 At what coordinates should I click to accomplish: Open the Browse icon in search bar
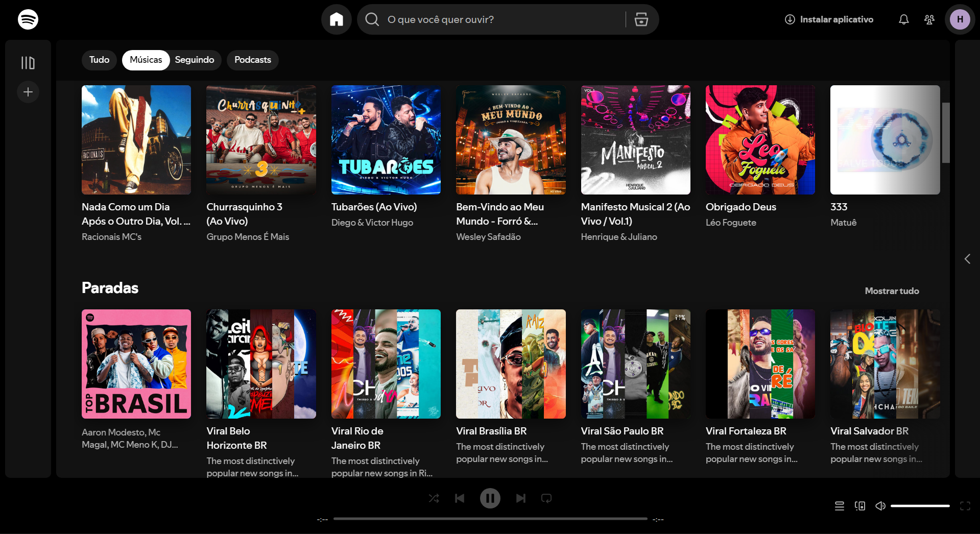[641, 19]
